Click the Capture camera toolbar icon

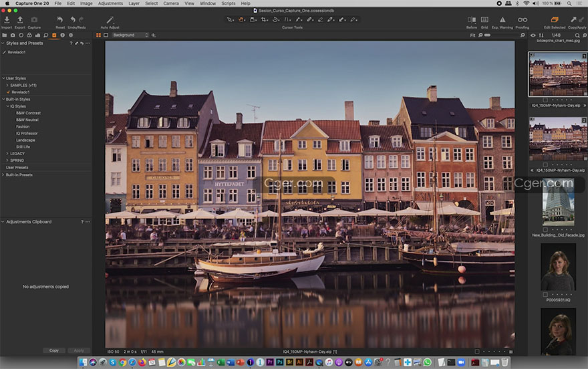(34, 19)
